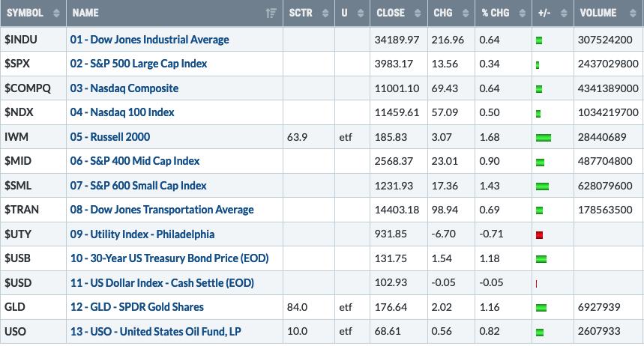Viewport: 644px width, 346px height.
Task: Sort by U column arrows
Action: [361, 13]
